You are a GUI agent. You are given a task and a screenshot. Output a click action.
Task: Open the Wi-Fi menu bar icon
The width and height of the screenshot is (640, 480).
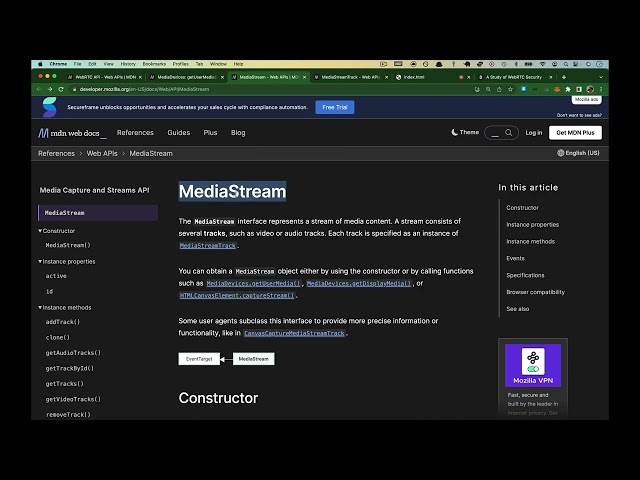pyautogui.click(x=542, y=64)
